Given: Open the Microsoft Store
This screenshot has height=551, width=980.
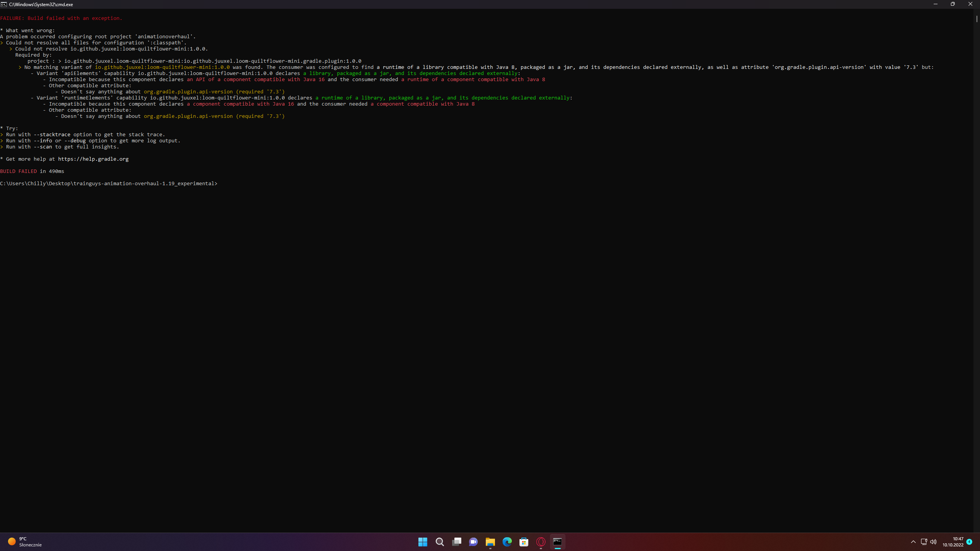Looking at the screenshot, I should (524, 542).
